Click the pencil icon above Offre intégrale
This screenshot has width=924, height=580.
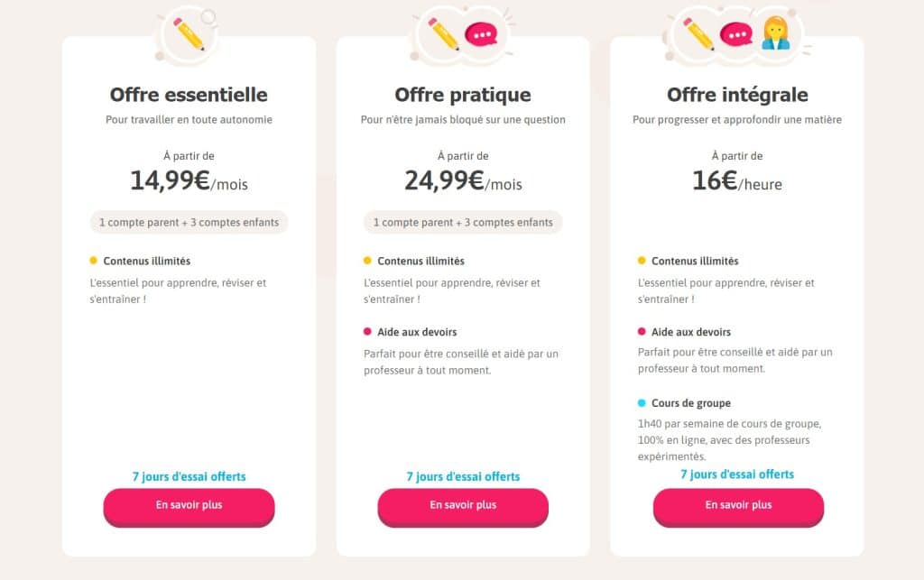point(698,34)
